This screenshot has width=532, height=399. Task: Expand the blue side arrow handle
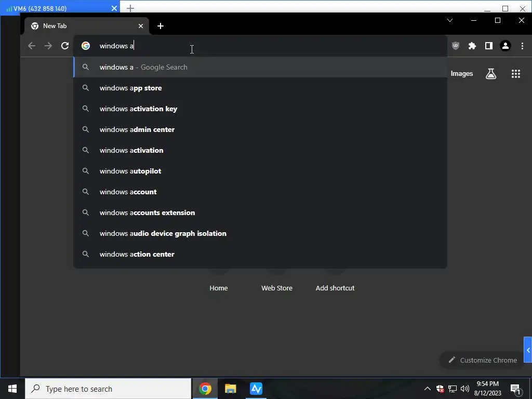click(x=528, y=350)
